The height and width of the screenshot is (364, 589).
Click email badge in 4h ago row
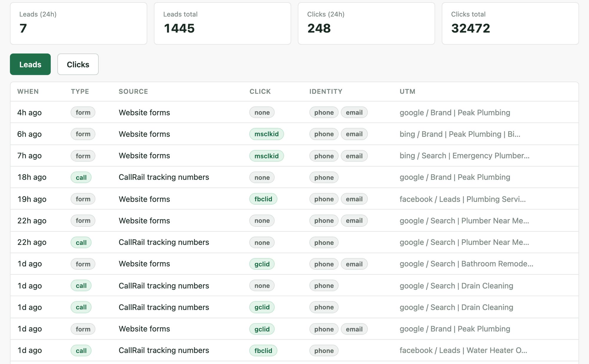pyautogui.click(x=354, y=112)
